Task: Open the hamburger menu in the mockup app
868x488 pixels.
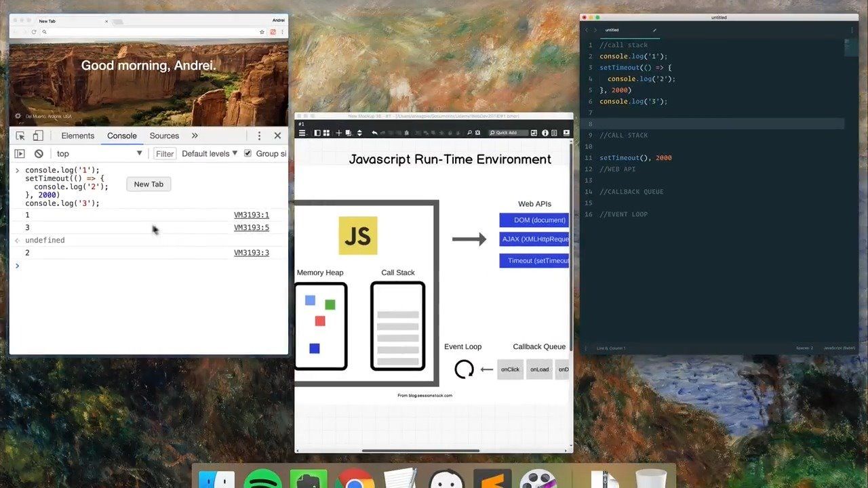Action: tap(302, 133)
